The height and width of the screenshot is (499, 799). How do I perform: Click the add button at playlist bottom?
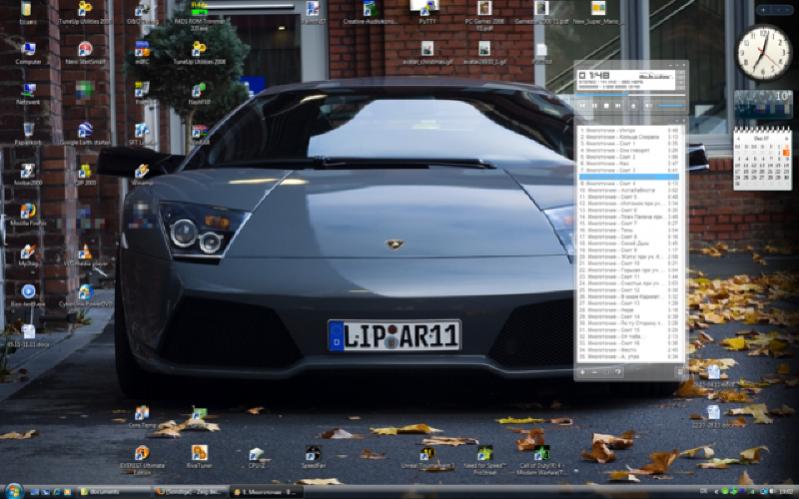(582, 372)
